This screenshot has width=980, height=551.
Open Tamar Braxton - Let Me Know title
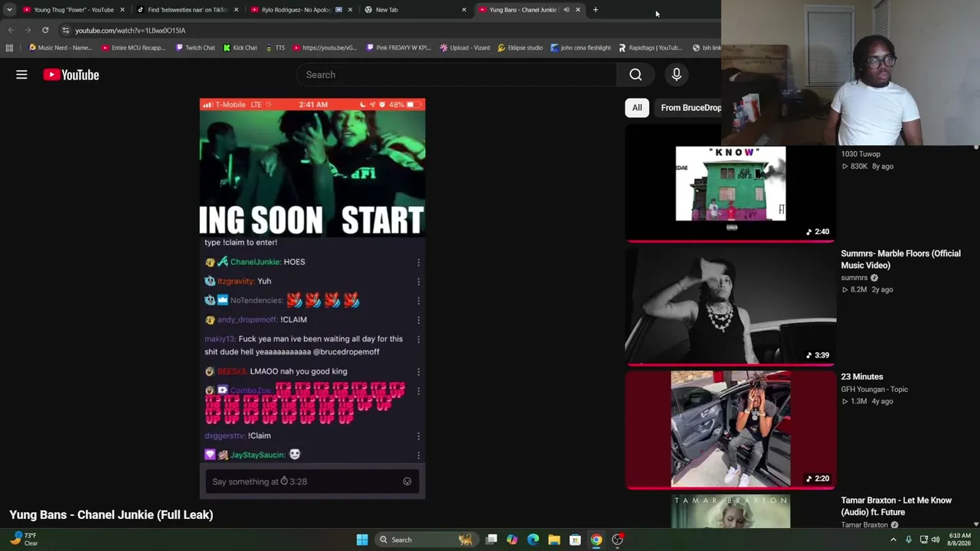pyautogui.click(x=897, y=506)
